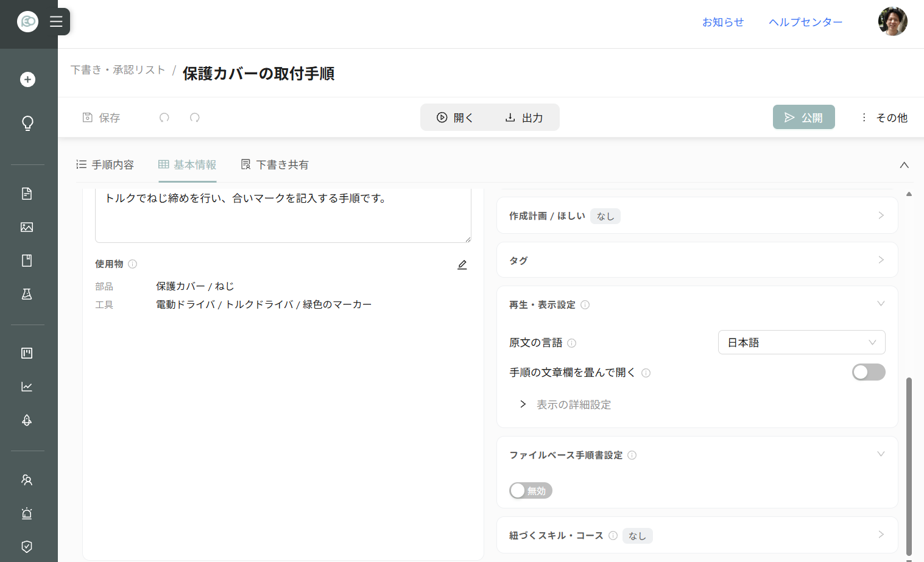The width and height of the screenshot is (924, 562).
Task: Open the 原文の言語 日本語 dropdown
Action: tap(802, 342)
